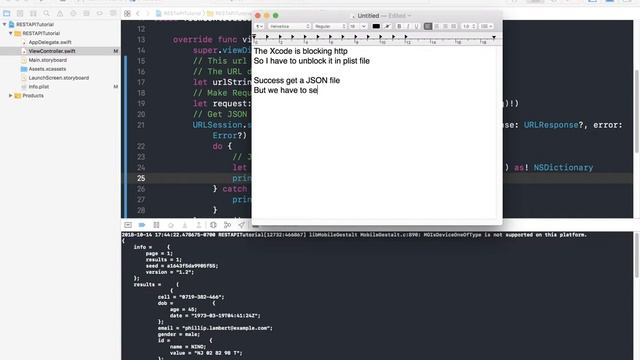Open the Debug navigator icon

click(87, 13)
